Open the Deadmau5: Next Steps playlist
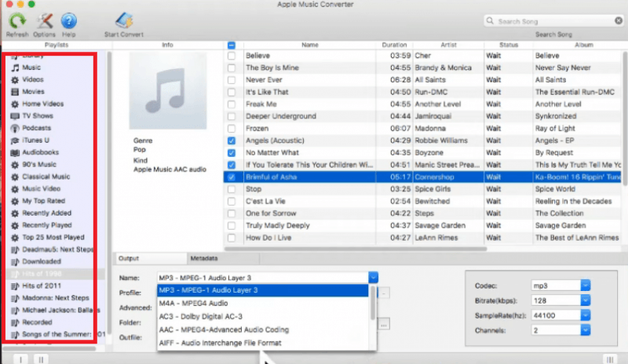 pos(57,249)
